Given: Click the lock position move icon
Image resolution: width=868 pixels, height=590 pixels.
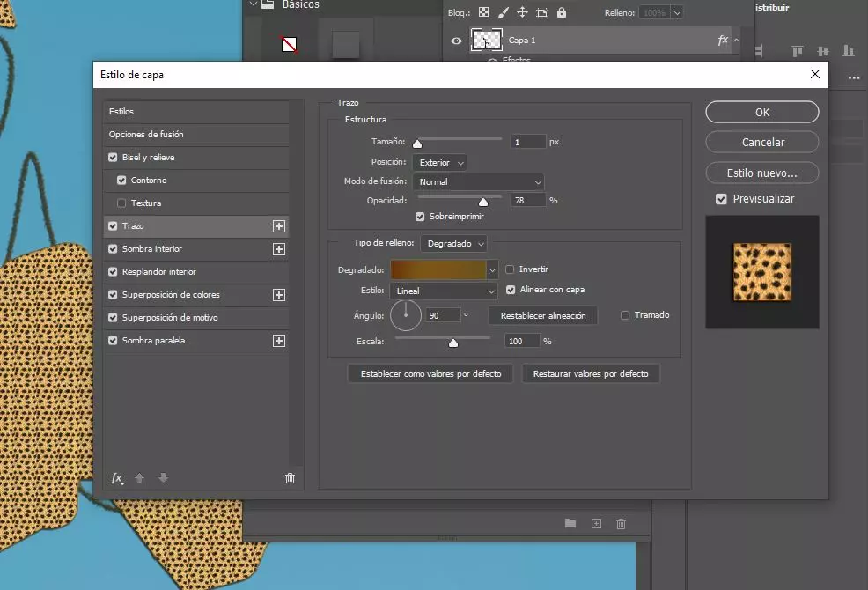Looking at the screenshot, I should [522, 13].
